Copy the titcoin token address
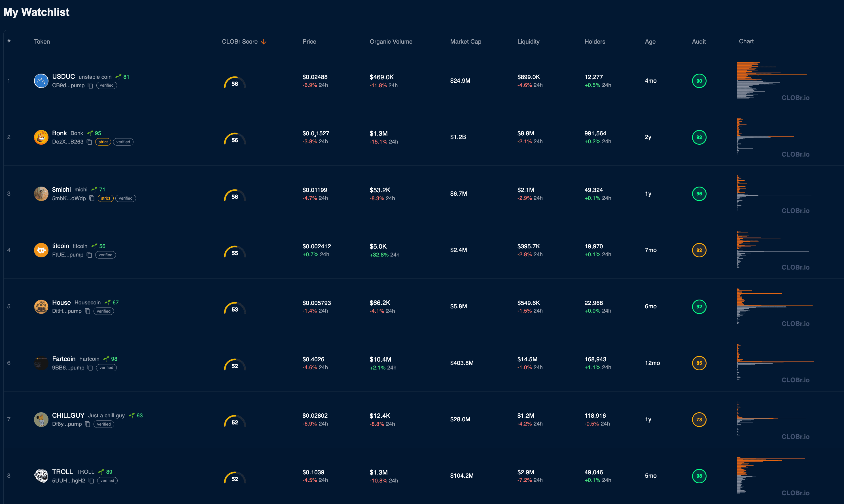This screenshot has height=504, width=844. (89, 255)
